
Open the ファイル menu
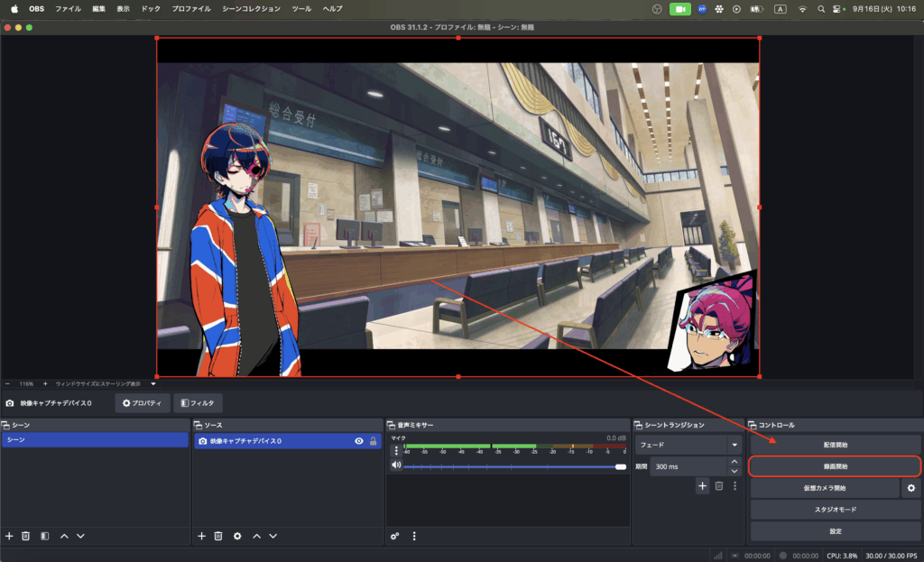tap(68, 8)
